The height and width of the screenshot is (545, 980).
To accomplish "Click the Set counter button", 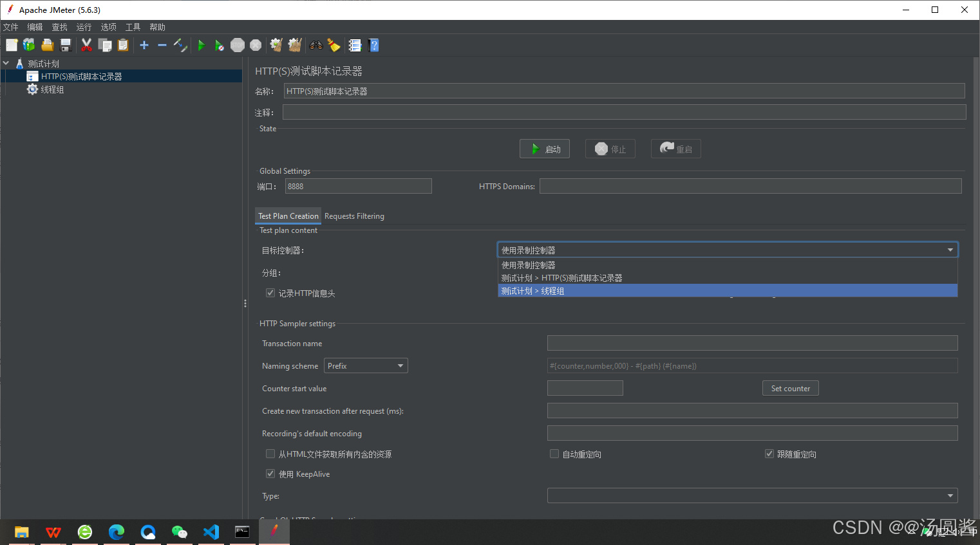I will tap(791, 388).
